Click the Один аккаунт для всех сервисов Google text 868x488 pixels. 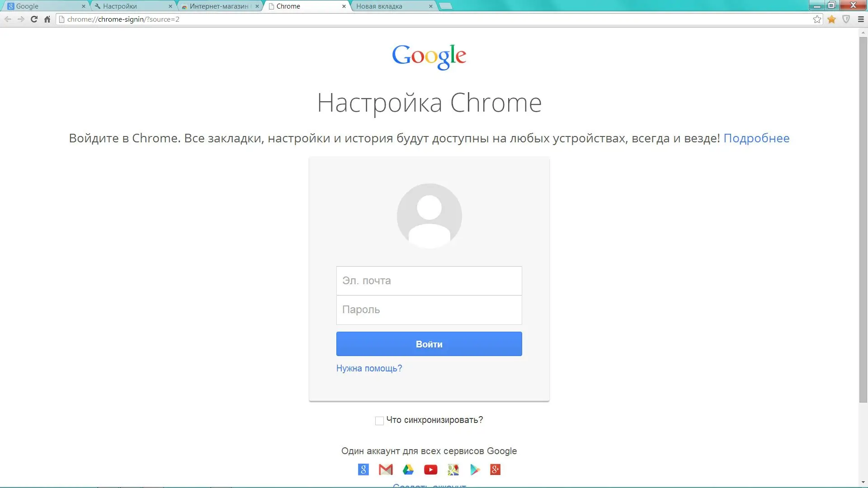pyautogui.click(x=429, y=451)
